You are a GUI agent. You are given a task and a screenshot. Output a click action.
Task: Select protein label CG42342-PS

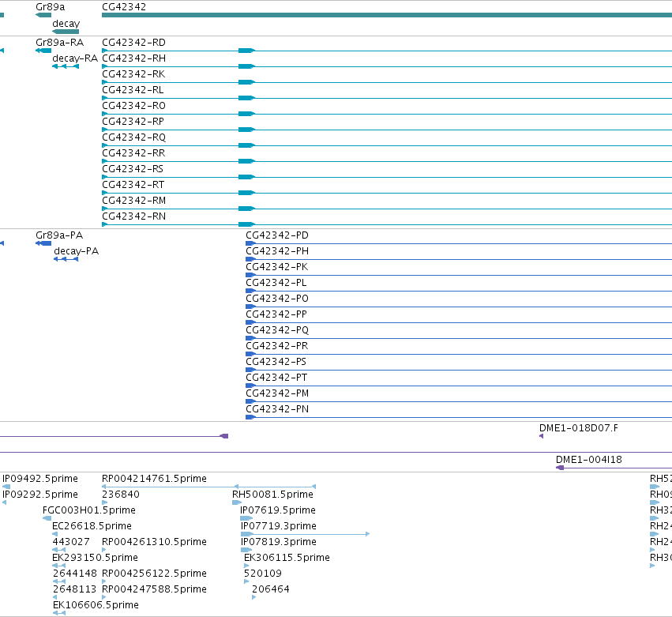tap(276, 362)
